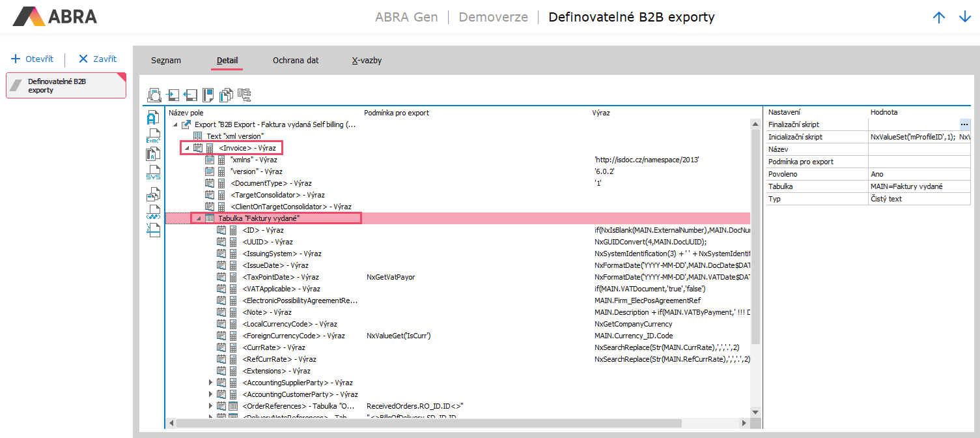980x438 pixels.
Task: Select the split page sidebar icon at bottom
Action: point(152,229)
